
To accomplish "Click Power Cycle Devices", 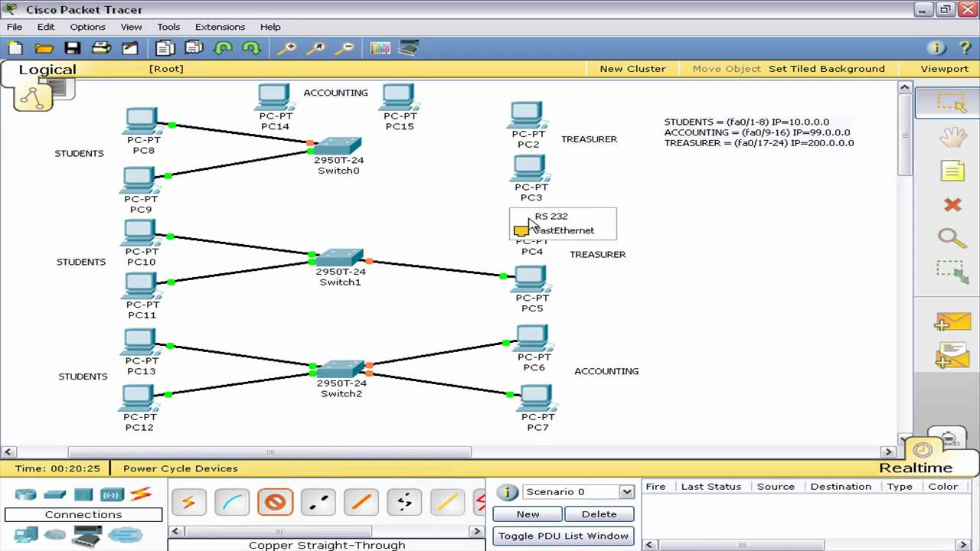I will click(x=181, y=468).
